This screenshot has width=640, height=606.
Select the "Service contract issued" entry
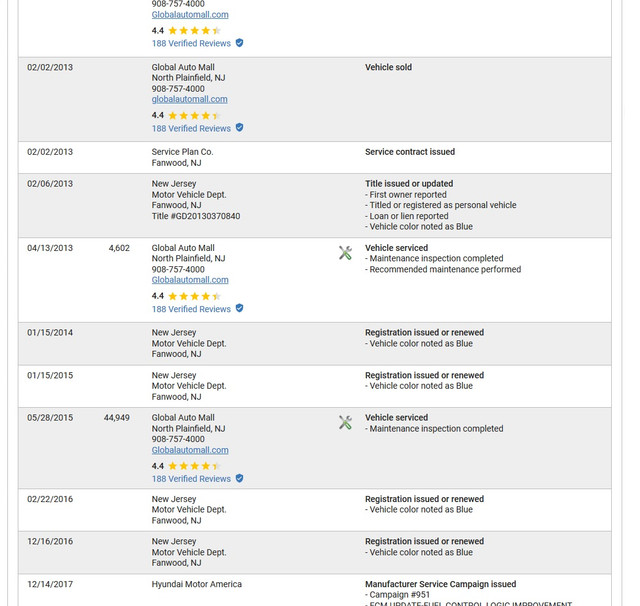pos(410,152)
